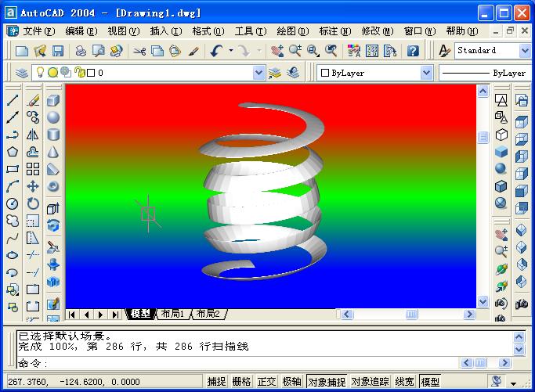The image size is (535, 392).
Task: Open the undo history dropdown arrow
Action: click(x=231, y=51)
